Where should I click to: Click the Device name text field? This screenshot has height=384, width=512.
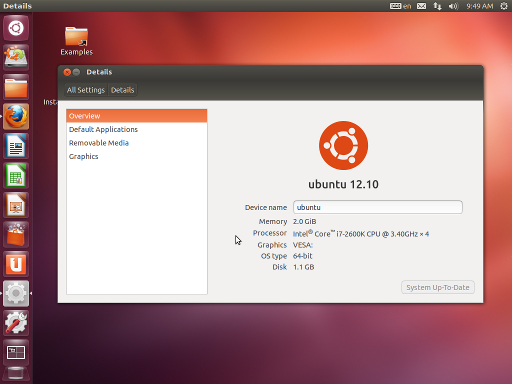coord(378,207)
